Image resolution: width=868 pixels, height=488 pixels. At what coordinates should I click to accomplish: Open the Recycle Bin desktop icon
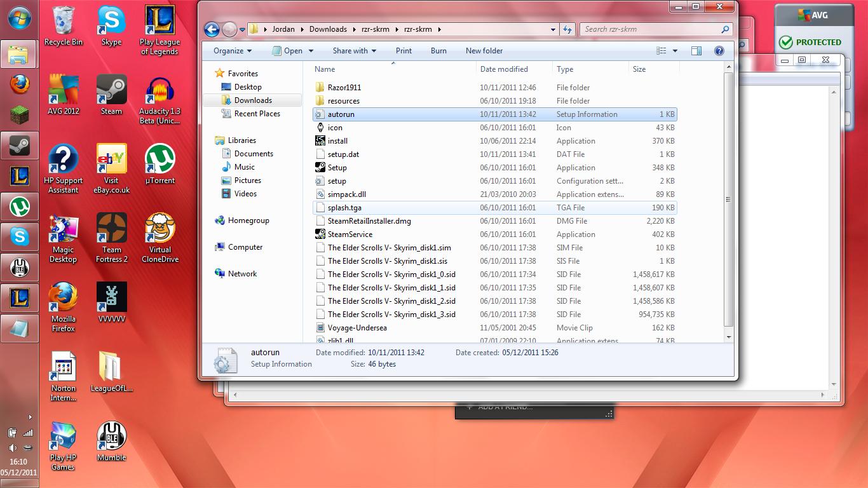[64, 25]
